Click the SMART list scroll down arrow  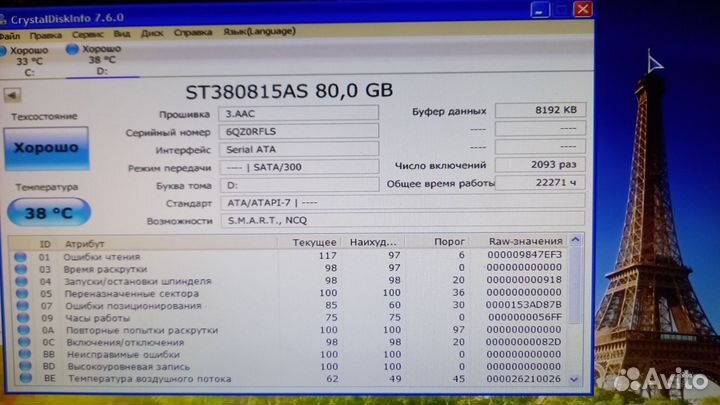pyautogui.click(x=574, y=380)
